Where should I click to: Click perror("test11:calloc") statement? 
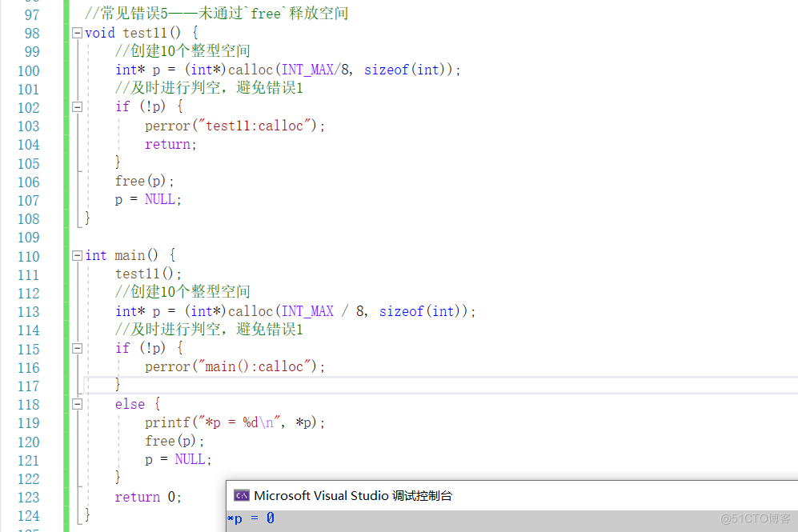[x=235, y=126]
